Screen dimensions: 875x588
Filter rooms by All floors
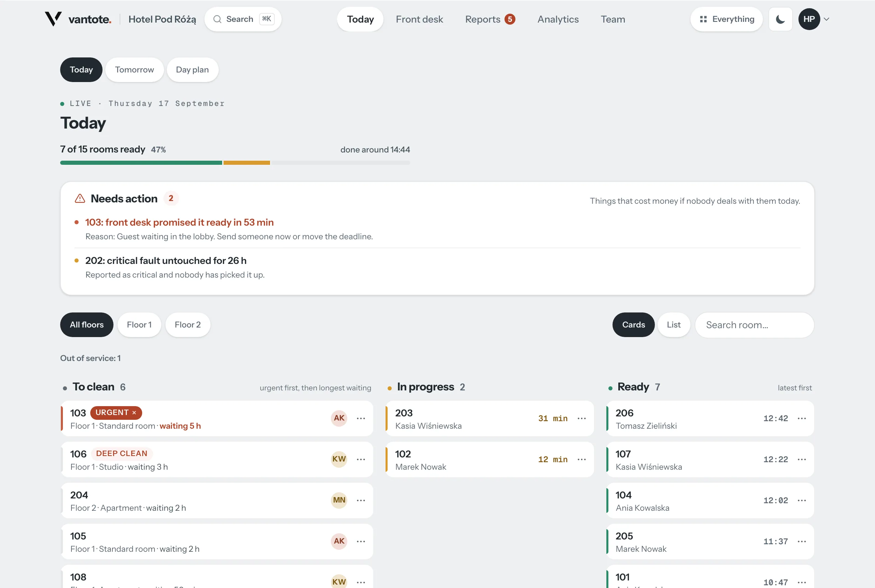(x=86, y=325)
